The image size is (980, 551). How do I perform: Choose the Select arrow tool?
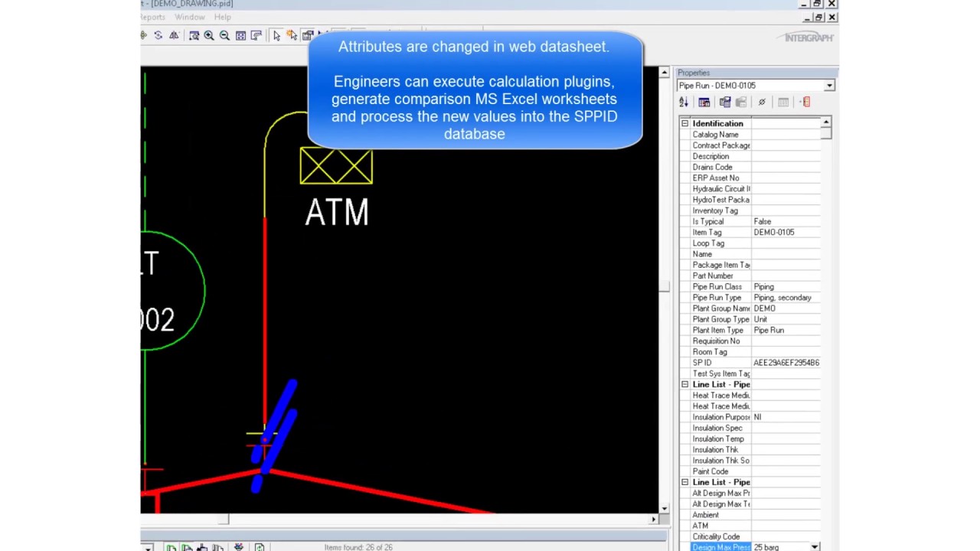point(276,35)
